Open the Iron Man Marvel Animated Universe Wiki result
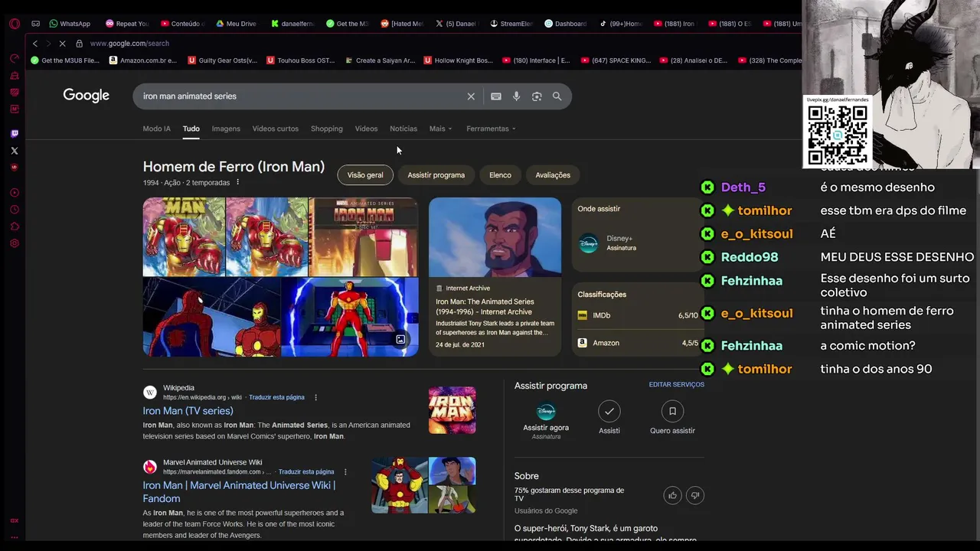 (239, 491)
